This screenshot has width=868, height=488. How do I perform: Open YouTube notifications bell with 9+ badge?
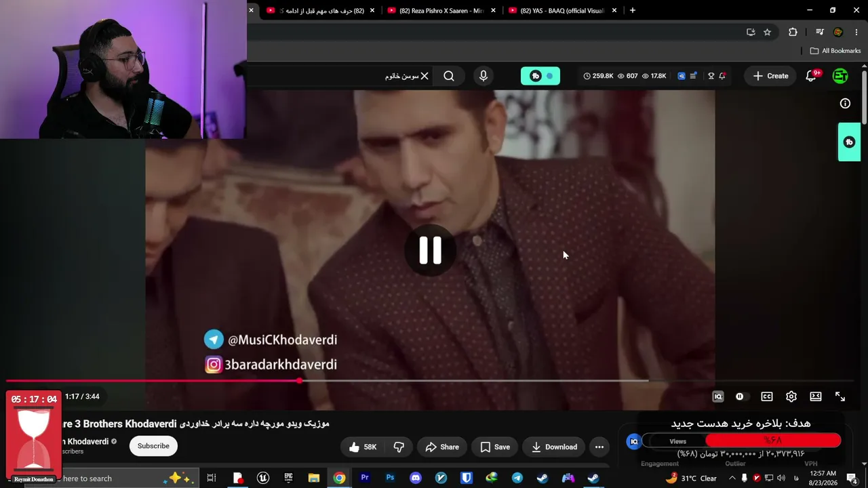(812, 76)
